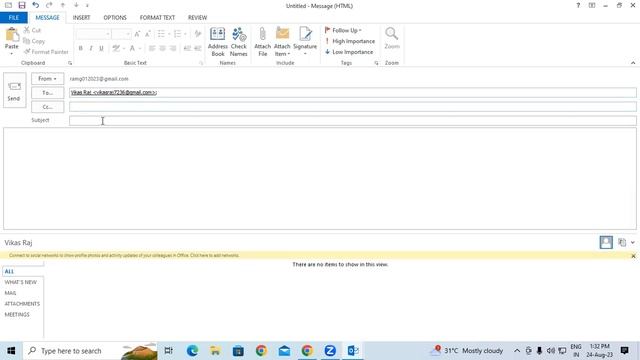640x360 pixels.
Task: Undo the last action
Action: (36, 5)
